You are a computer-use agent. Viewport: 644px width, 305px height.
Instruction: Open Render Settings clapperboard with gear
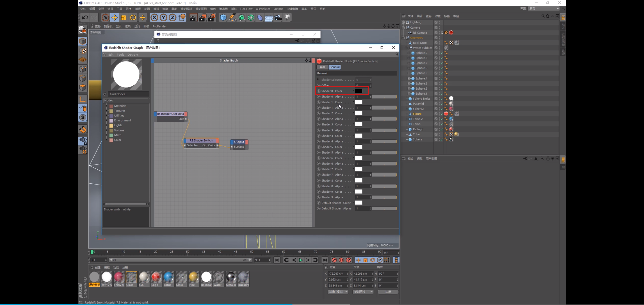(x=212, y=18)
